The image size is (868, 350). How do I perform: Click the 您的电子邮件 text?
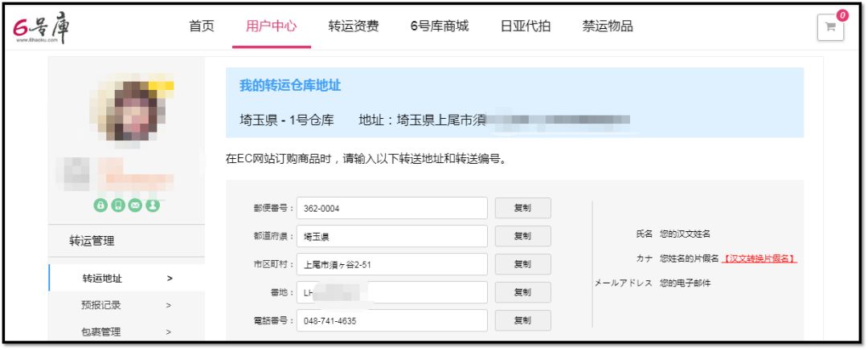point(685,283)
